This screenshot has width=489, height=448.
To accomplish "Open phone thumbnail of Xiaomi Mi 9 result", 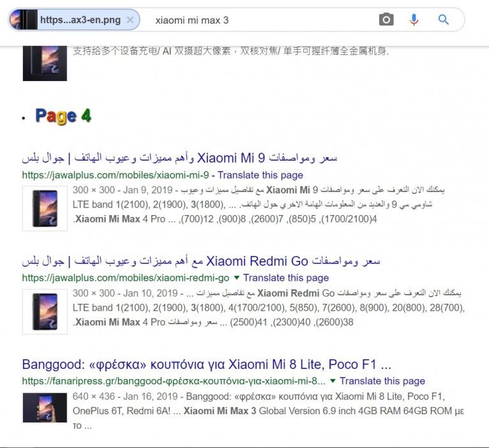I will click(x=45, y=209).
